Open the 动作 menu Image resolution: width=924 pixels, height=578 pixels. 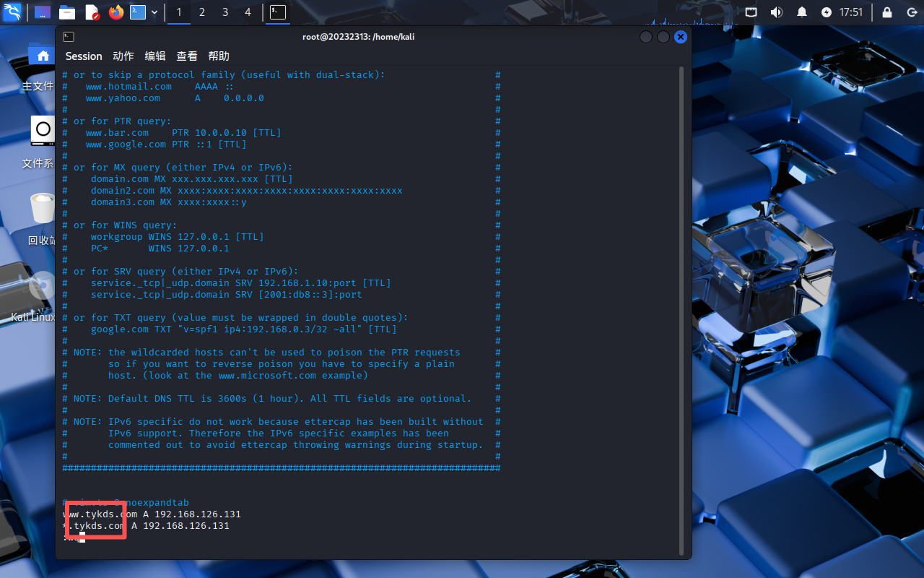pyautogui.click(x=123, y=56)
